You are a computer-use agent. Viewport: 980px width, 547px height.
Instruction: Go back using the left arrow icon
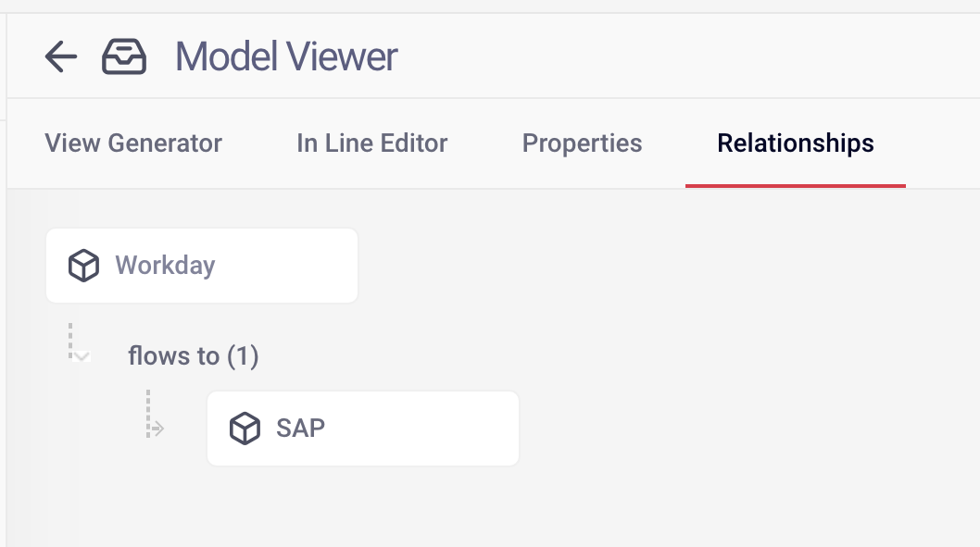[x=60, y=56]
